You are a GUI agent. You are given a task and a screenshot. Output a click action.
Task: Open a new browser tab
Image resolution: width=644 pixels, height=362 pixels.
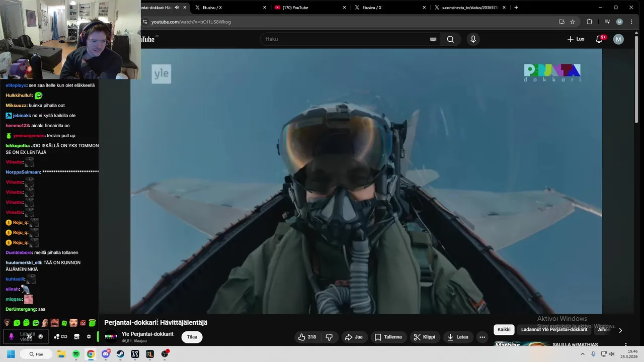click(516, 8)
